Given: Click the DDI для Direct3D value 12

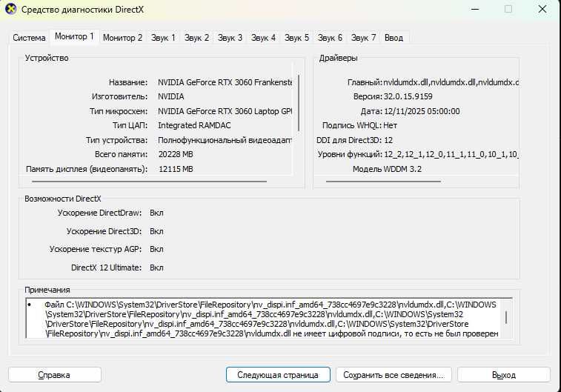Looking at the screenshot, I should click(x=388, y=140).
